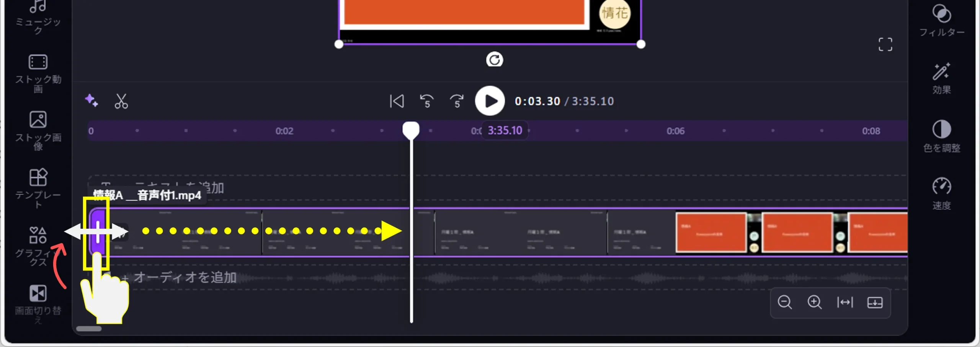The height and width of the screenshot is (347, 980).
Task: Open the 速度 (Speed) panel
Action: pyautogui.click(x=941, y=194)
